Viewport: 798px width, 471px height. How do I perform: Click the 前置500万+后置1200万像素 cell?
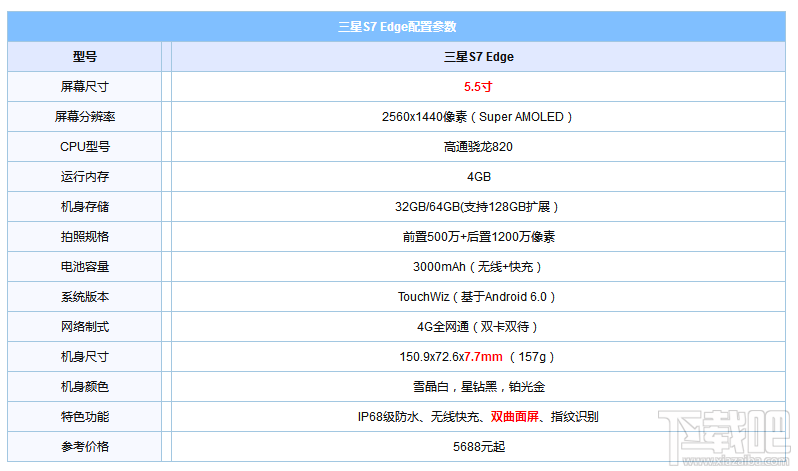pyautogui.click(x=478, y=237)
